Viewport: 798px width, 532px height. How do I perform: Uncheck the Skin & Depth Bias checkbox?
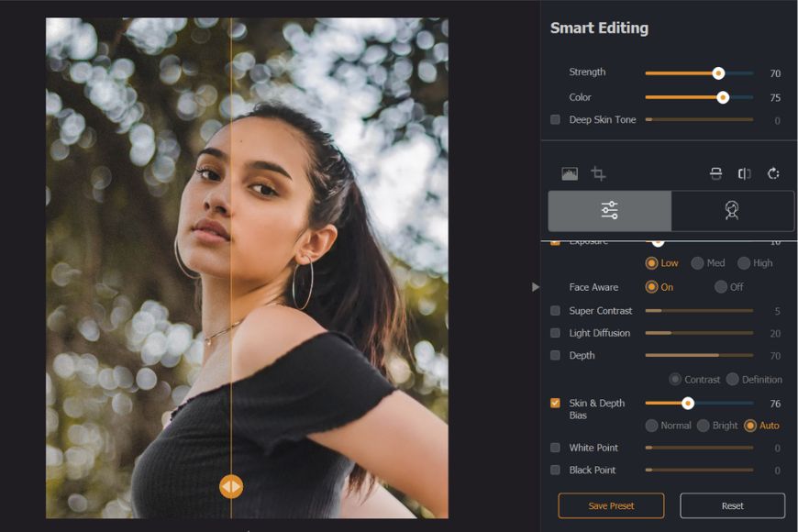coord(555,404)
